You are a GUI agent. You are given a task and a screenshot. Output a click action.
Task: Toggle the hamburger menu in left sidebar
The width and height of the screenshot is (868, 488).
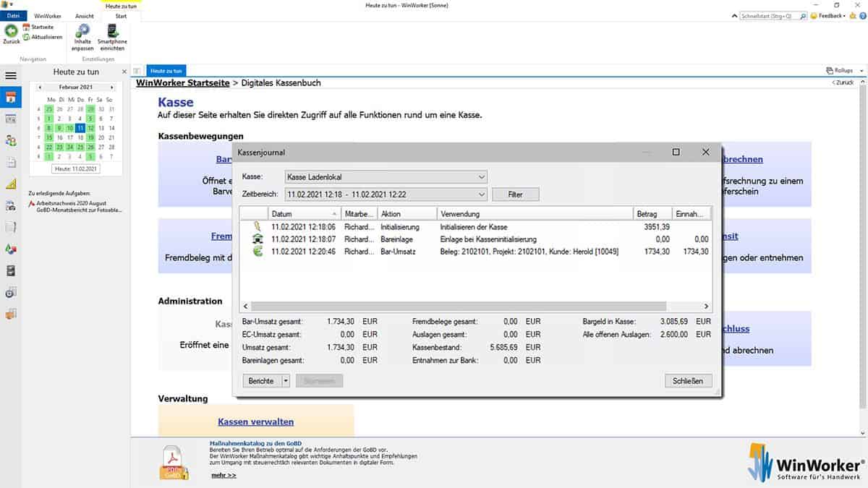click(10, 75)
